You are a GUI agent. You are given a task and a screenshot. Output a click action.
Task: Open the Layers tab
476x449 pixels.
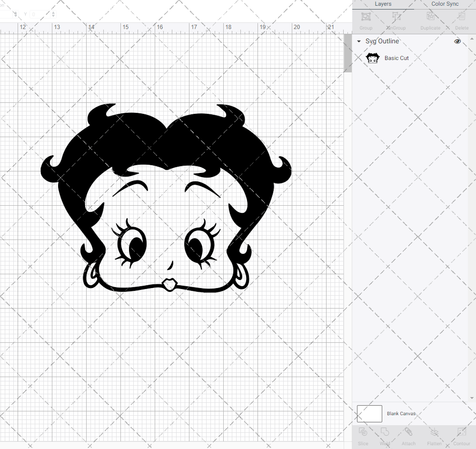click(383, 4)
